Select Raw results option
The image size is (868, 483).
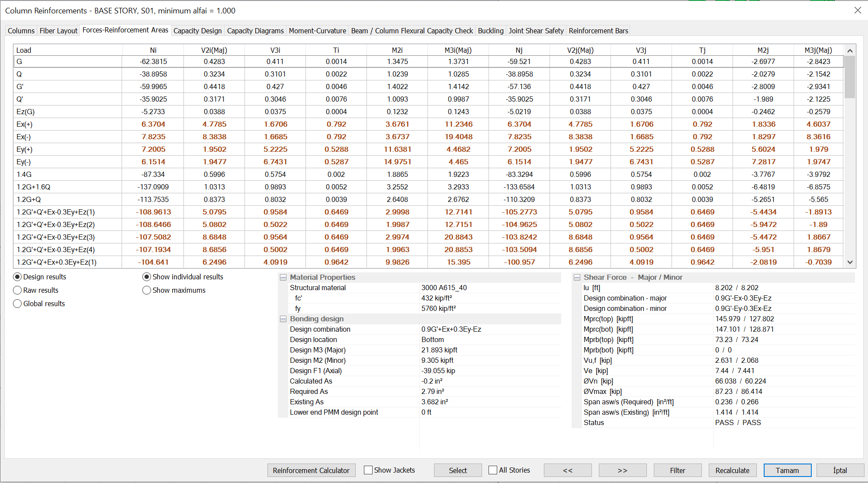(17, 290)
